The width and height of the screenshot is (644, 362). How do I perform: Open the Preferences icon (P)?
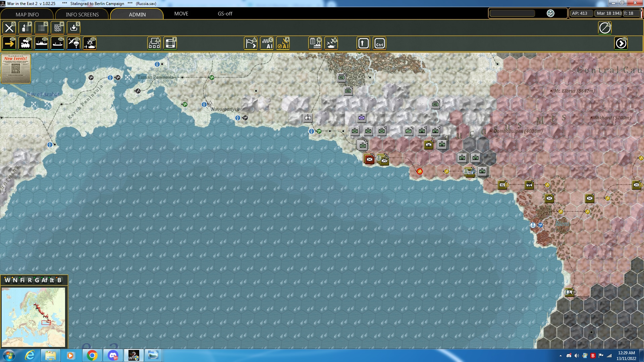(x=25, y=28)
